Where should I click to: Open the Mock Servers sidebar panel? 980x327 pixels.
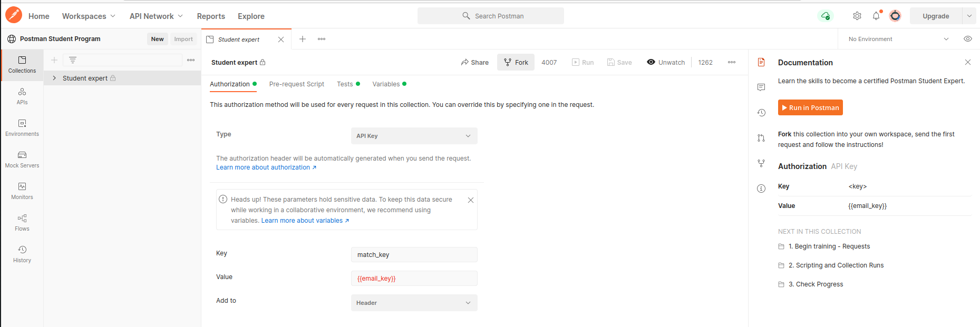click(22, 160)
